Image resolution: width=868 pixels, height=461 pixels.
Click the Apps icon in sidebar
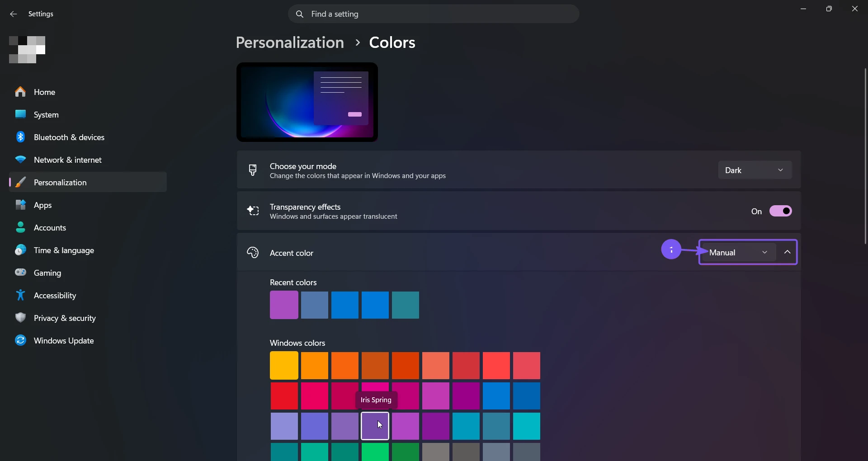tap(20, 205)
